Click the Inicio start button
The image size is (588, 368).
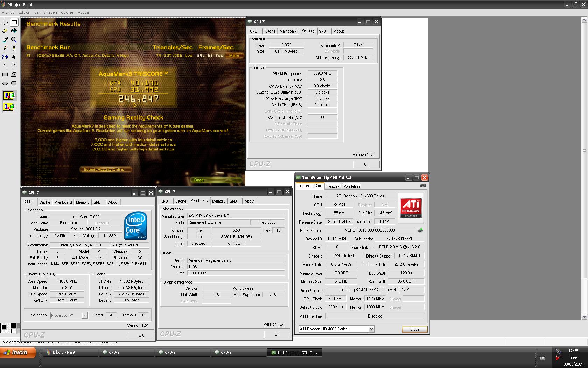pos(18,352)
